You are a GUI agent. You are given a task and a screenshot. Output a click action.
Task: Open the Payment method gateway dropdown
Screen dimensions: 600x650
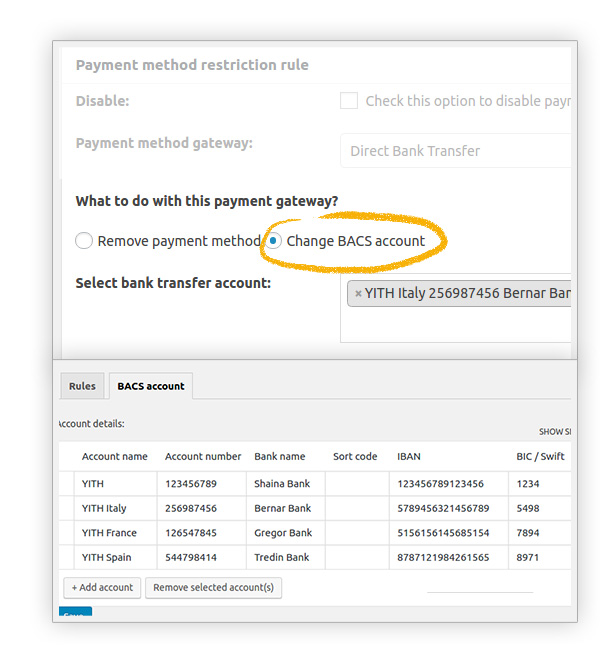[455, 151]
